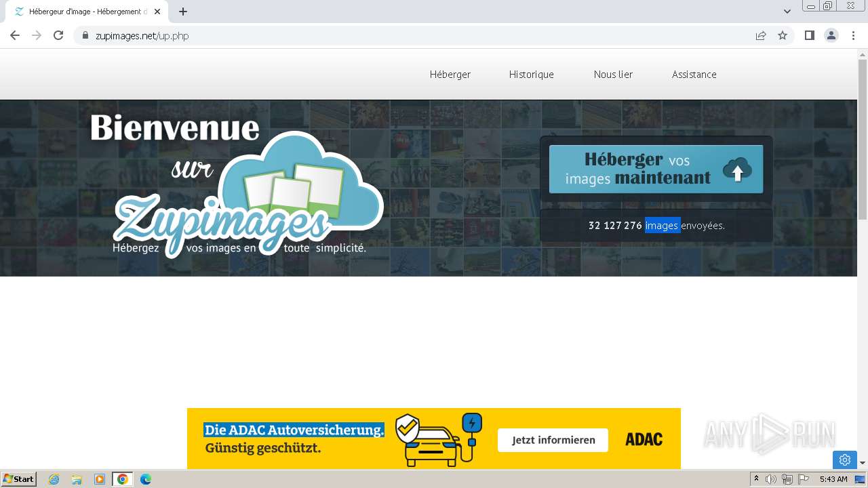The image size is (868, 488).
Task: Launch Internet Explorer from taskbar
Action: 54,479
